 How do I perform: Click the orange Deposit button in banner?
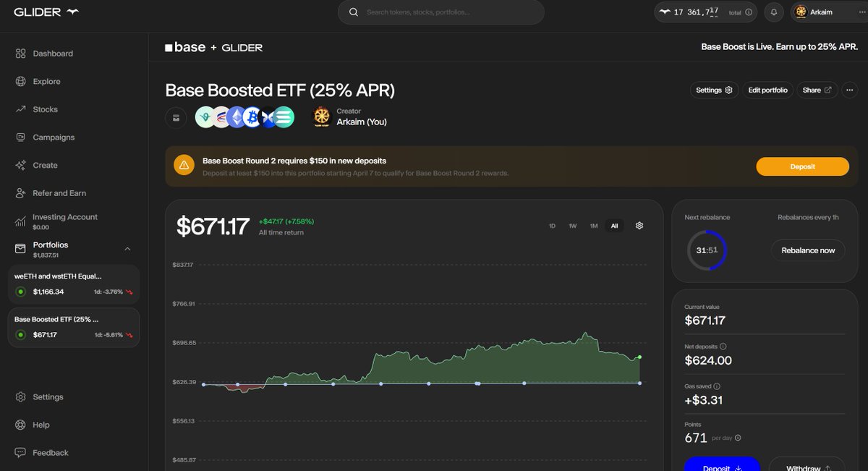click(x=803, y=166)
